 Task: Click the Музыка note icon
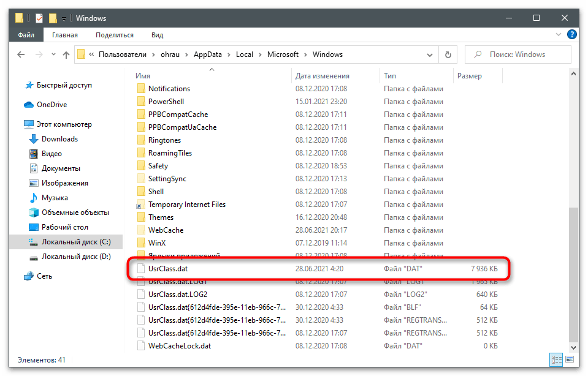[34, 198]
